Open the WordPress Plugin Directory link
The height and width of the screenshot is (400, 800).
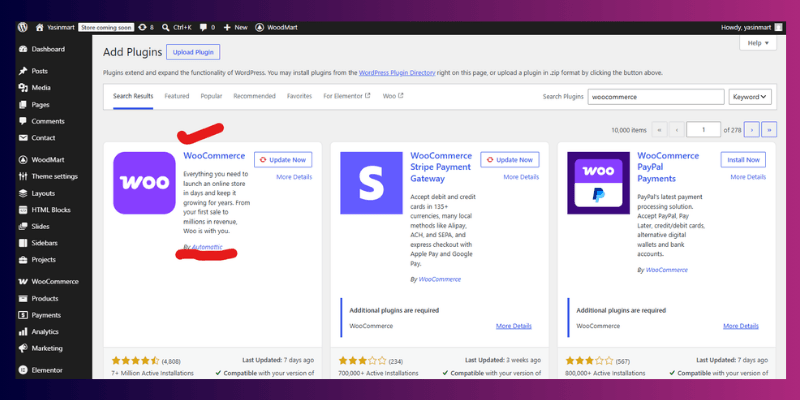coord(397,73)
